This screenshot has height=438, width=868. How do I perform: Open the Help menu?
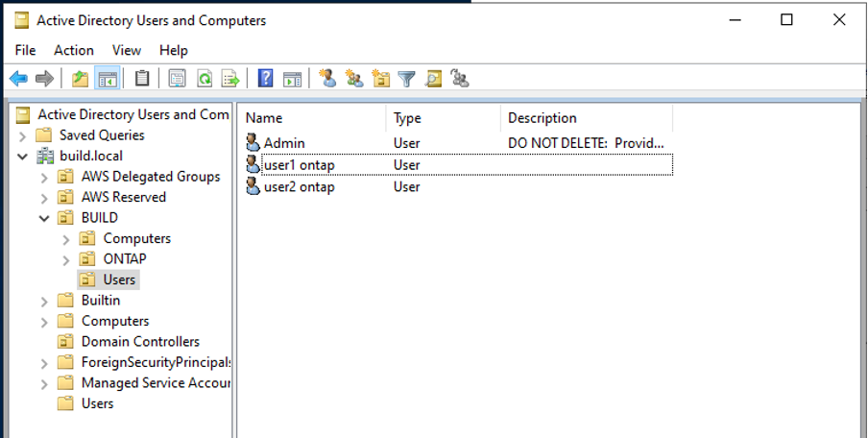[x=174, y=50]
